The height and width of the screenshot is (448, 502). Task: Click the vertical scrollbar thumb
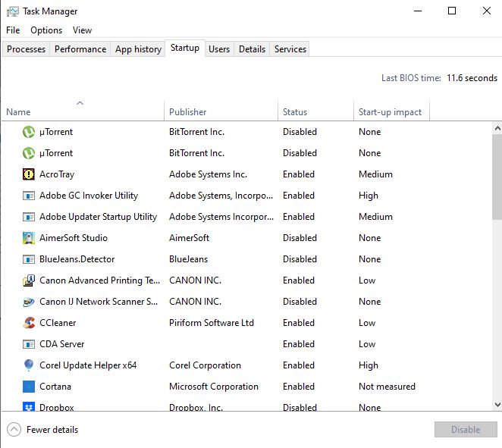(x=497, y=177)
